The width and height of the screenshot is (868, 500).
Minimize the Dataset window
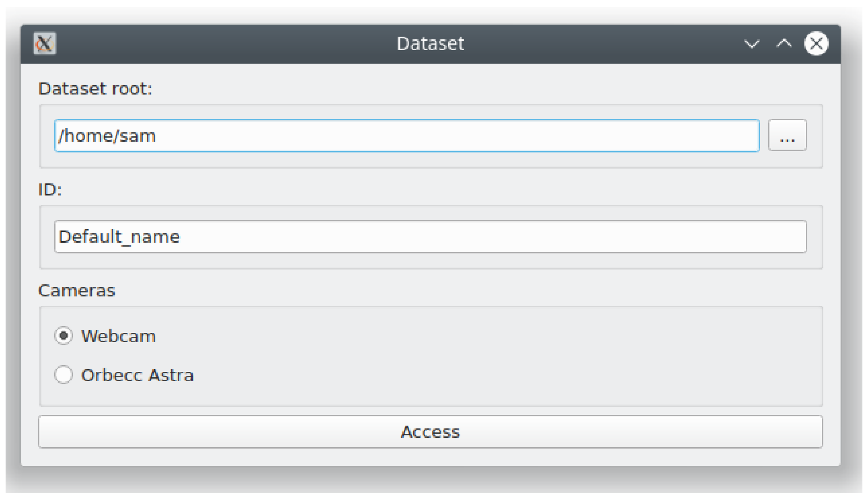point(751,44)
